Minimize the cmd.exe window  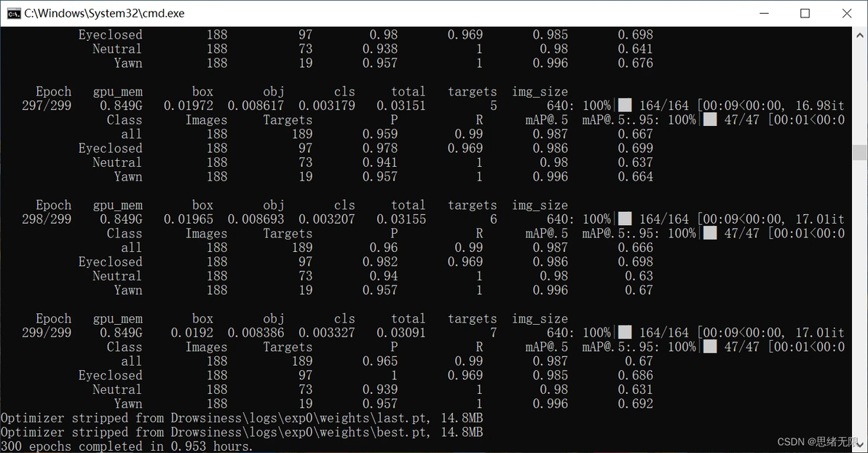765,13
